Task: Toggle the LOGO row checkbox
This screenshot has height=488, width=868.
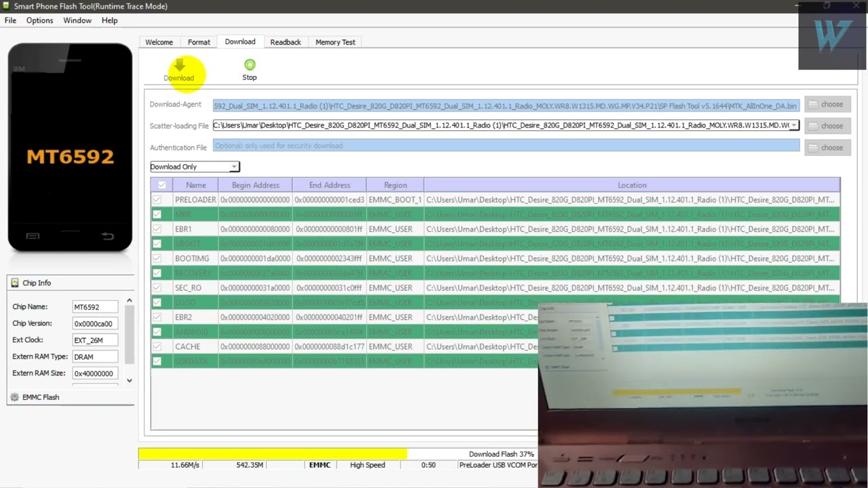Action: coord(157,303)
